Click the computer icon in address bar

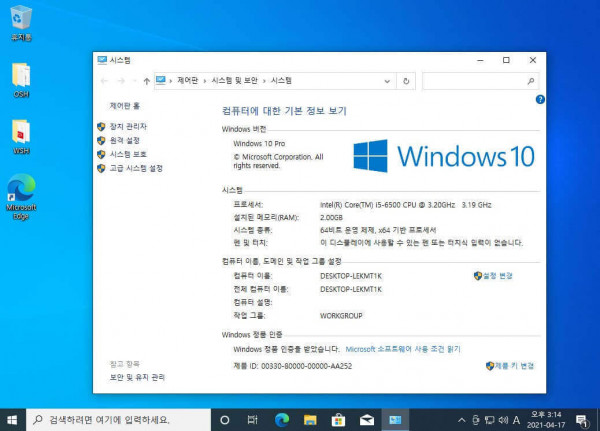(x=161, y=80)
